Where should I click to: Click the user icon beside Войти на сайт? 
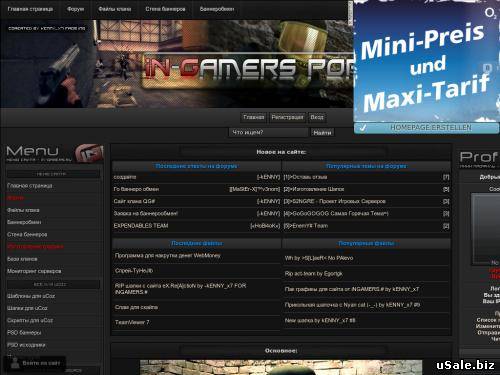[15, 363]
